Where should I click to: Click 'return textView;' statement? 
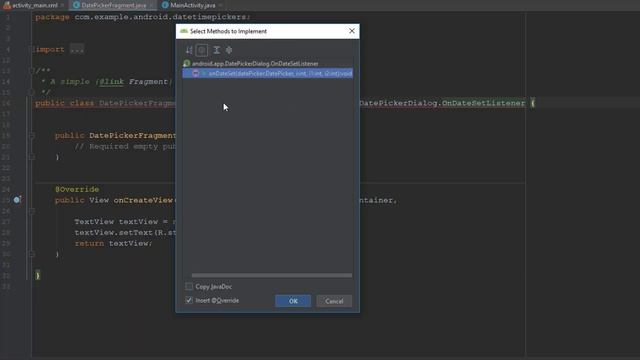[x=113, y=243]
